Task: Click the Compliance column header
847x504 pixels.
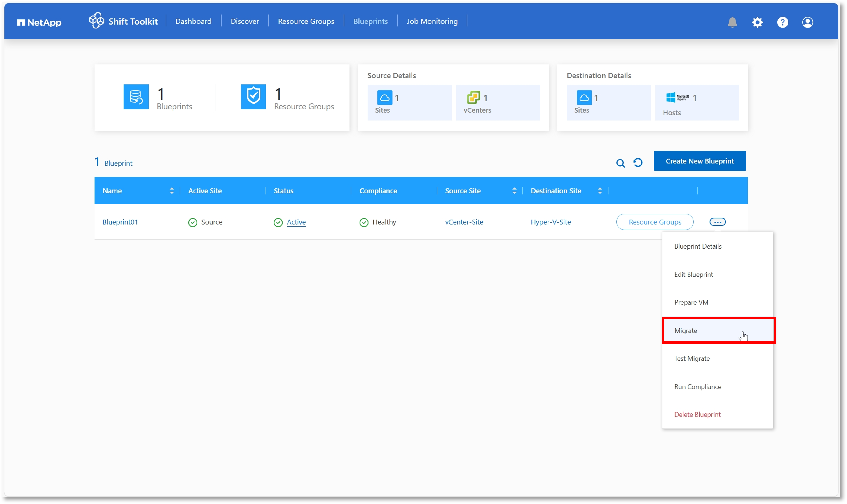Action: point(378,191)
